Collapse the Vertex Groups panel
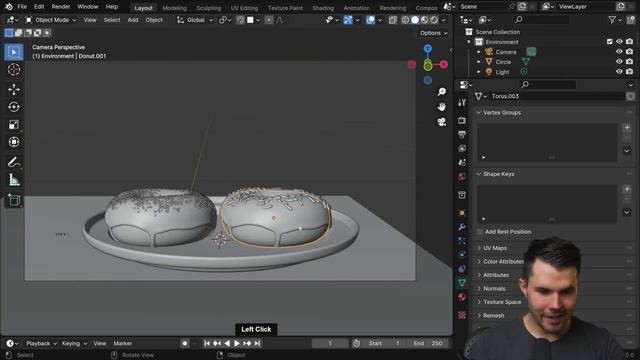This screenshot has width=640, height=360. tap(479, 113)
